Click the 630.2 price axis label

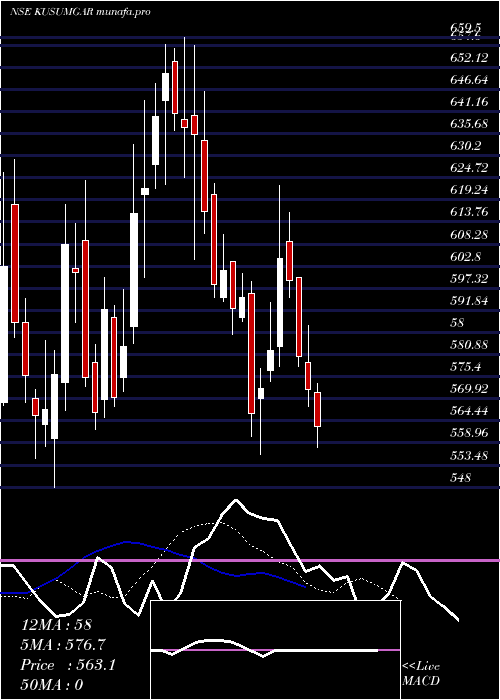point(466,146)
